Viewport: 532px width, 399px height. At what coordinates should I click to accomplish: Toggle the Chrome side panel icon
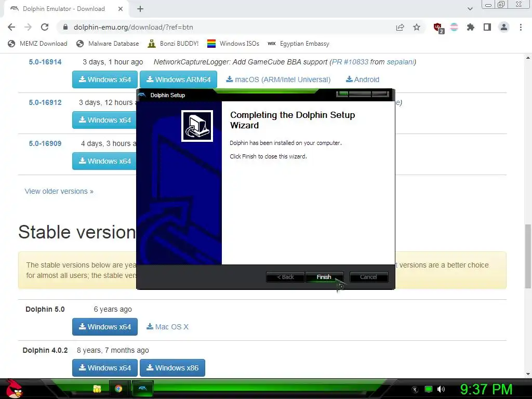487,27
